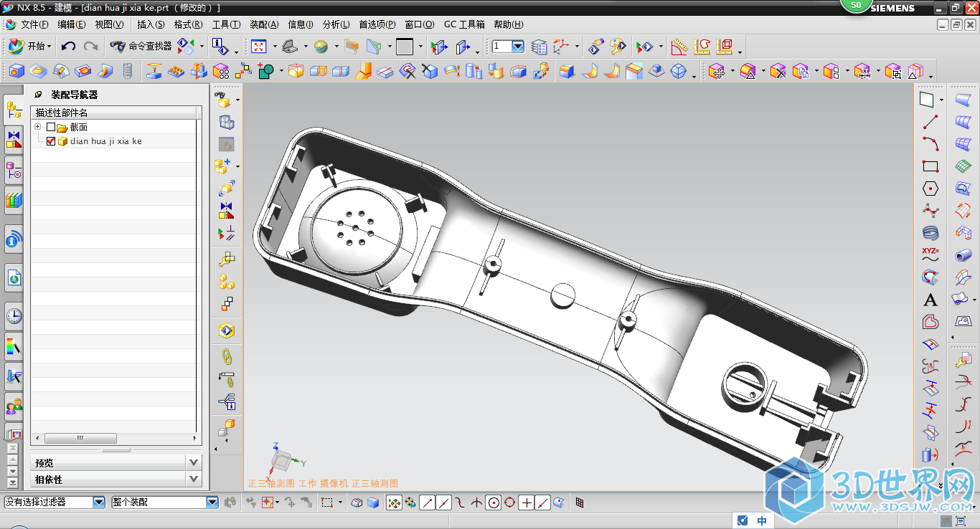Toggle the 截面 folder checkbox
The image size is (980, 529).
50,127
